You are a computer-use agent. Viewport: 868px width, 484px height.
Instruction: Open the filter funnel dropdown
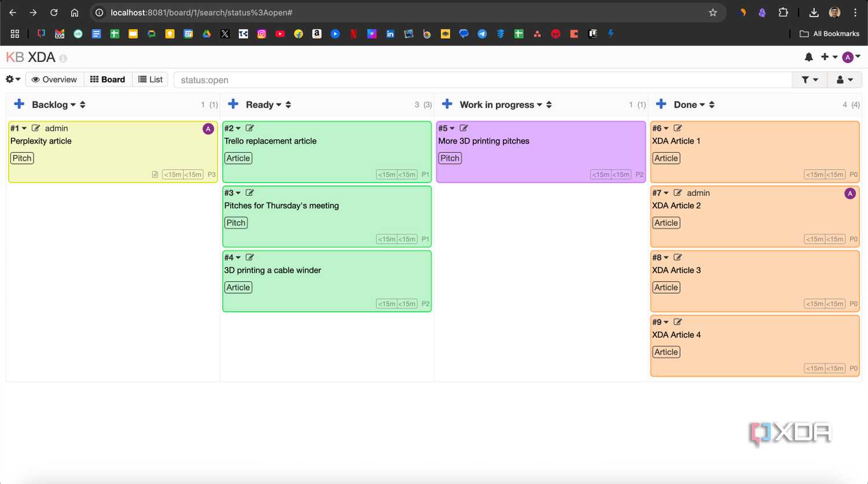click(x=810, y=80)
